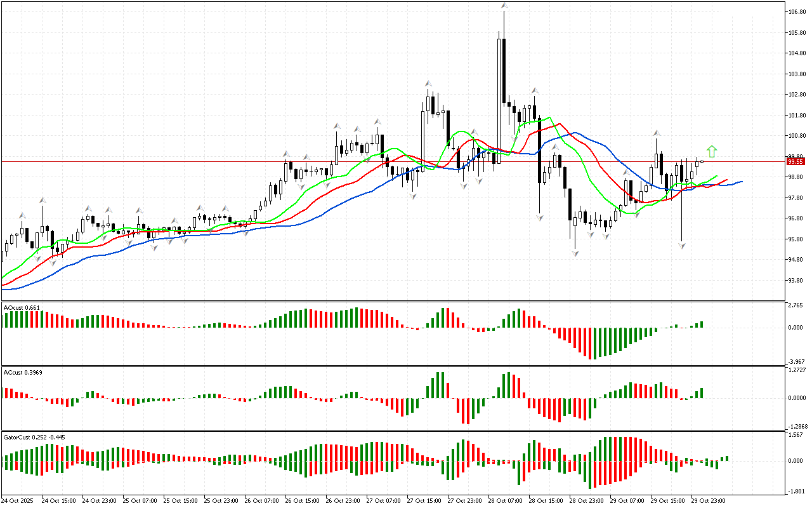Click fractal arrow above the highest candle spike
The image size is (812, 508).
pyautogui.click(x=504, y=6)
